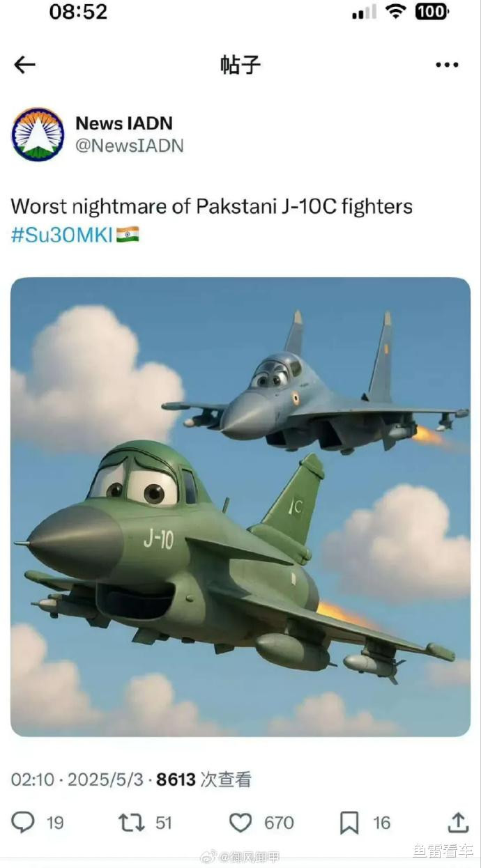
Task: Bookmark the post with bookmark icon
Action: pos(349,823)
